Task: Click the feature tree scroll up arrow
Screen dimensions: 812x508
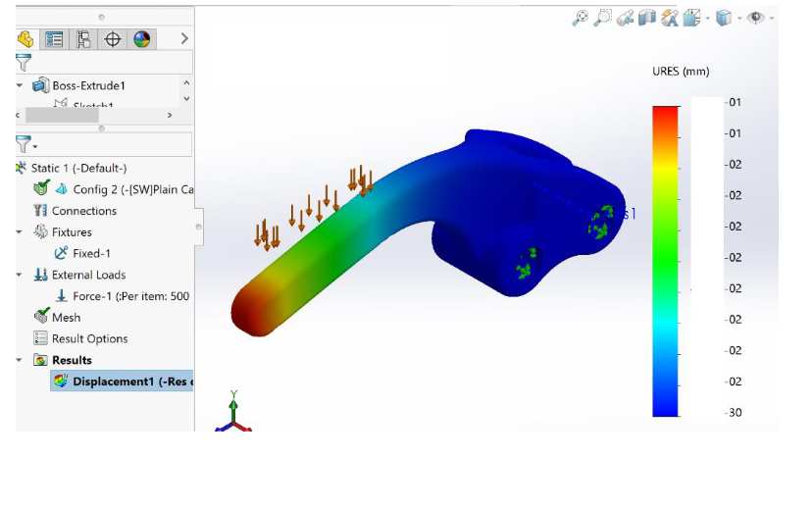Action: 186,82
